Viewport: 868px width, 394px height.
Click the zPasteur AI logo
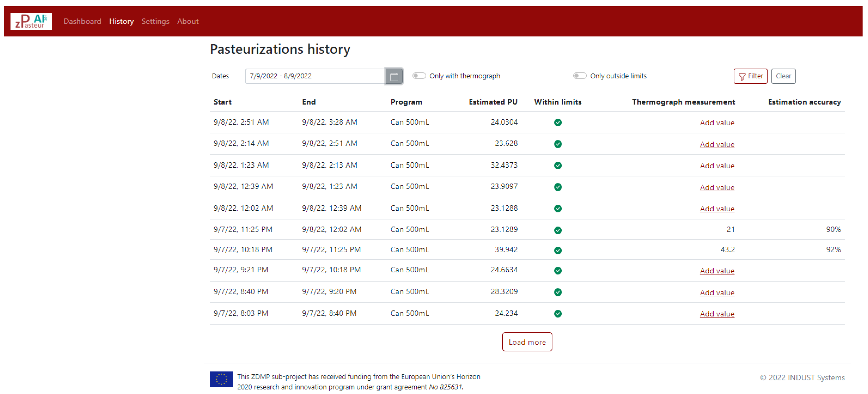pos(31,21)
